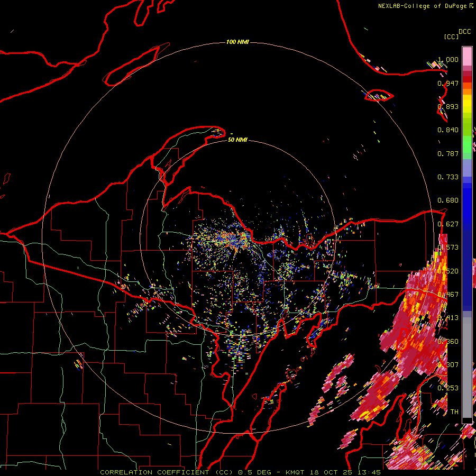476x476 pixels.
Task: Click the 0.840 legend value
Action: tap(448, 130)
